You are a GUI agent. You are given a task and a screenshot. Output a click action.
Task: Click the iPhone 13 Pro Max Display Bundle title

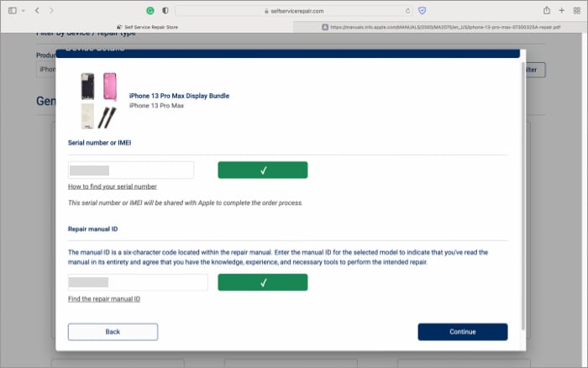(x=179, y=96)
